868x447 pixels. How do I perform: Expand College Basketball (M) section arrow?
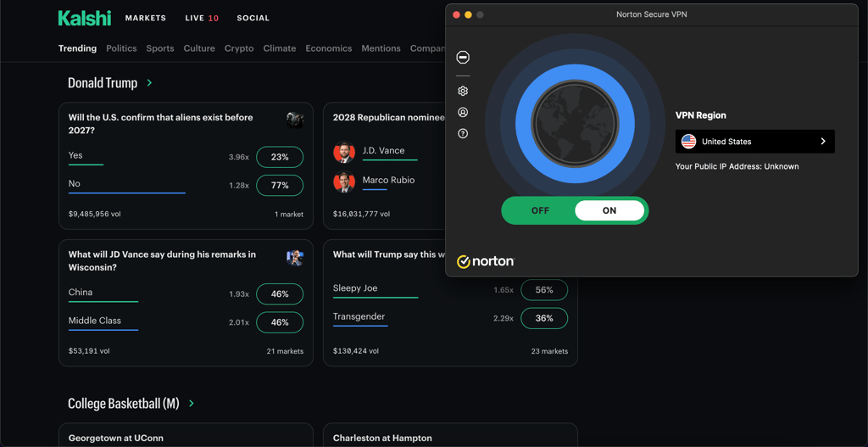pyautogui.click(x=192, y=403)
